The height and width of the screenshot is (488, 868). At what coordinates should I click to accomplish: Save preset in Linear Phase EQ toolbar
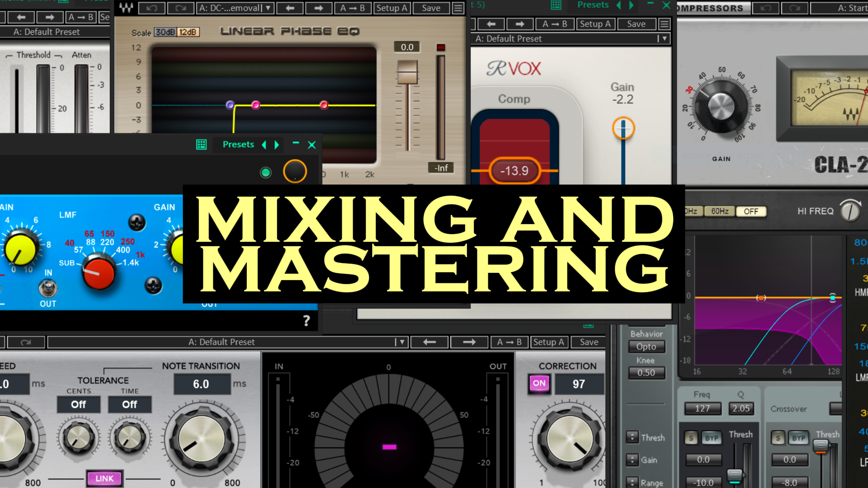pyautogui.click(x=431, y=8)
